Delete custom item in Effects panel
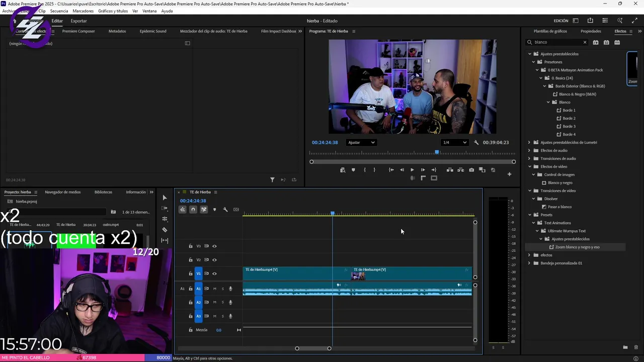Image resolution: width=644 pixels, height=362 pixels. click(x=636, y=347)
